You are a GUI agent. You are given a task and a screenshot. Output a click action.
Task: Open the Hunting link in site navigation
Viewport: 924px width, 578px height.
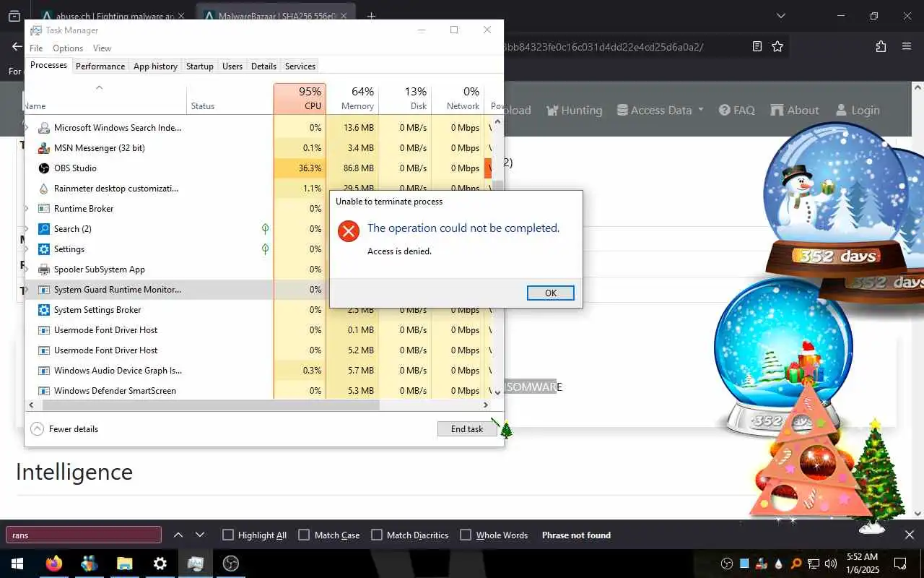pyautogui.click(x=575, y=110)
